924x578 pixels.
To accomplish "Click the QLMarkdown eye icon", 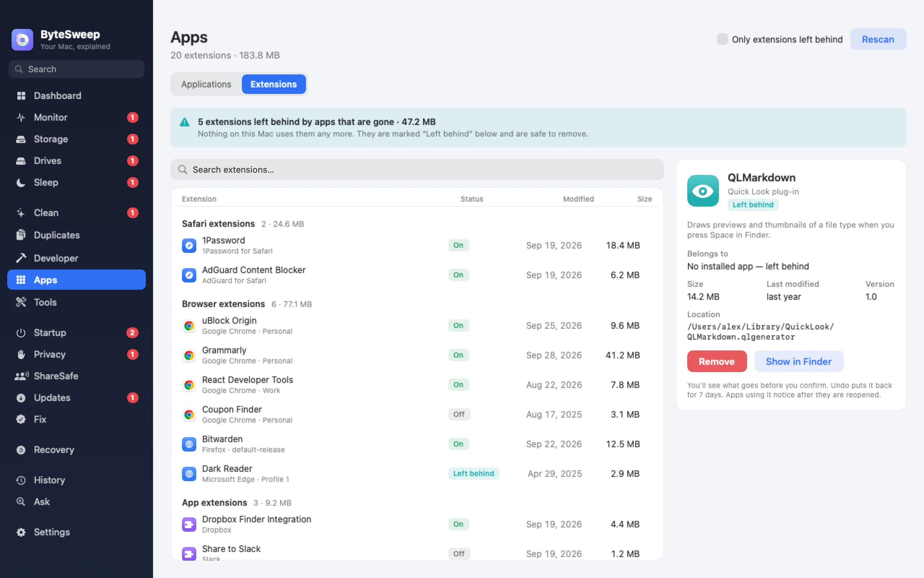I will pyautogui.click(x=702, y=191).
